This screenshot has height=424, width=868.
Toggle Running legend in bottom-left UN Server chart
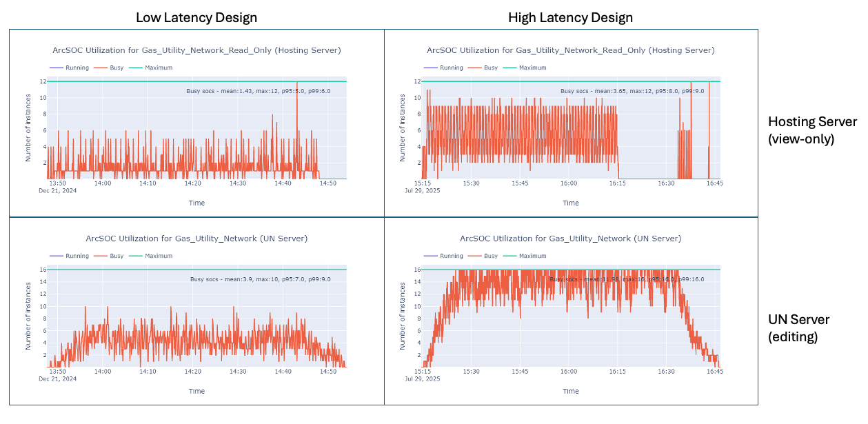pyautogui.click(x=69, y=256)
